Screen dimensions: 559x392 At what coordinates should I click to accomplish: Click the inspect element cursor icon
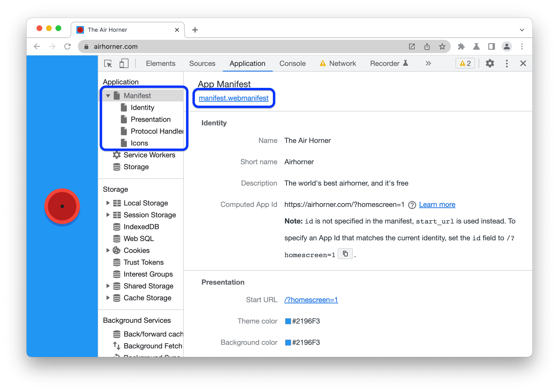point(110,63)
